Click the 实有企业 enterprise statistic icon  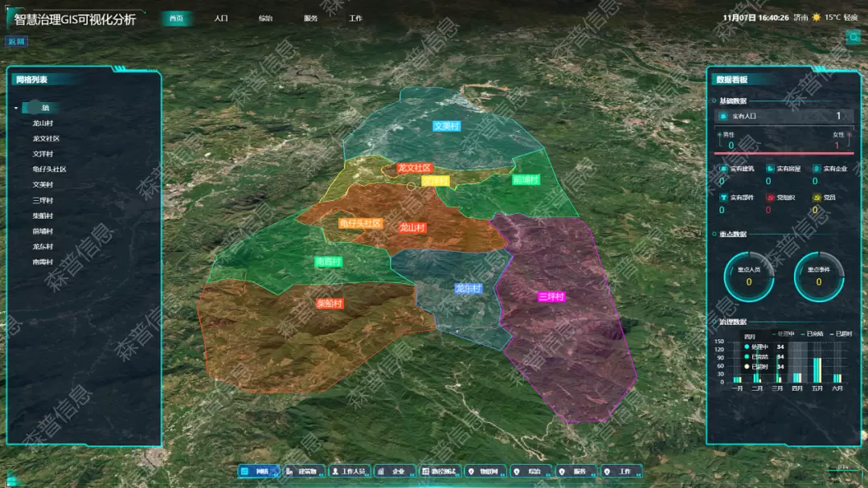tap(817, 168)
